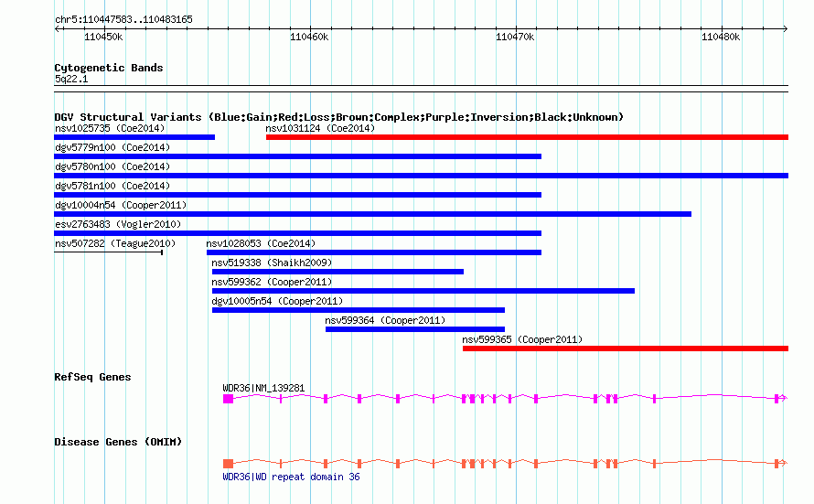Open nsv599362 (Cooper2011) variant label
This screenshot has width=814, height=504.
(x=272, y=282)
